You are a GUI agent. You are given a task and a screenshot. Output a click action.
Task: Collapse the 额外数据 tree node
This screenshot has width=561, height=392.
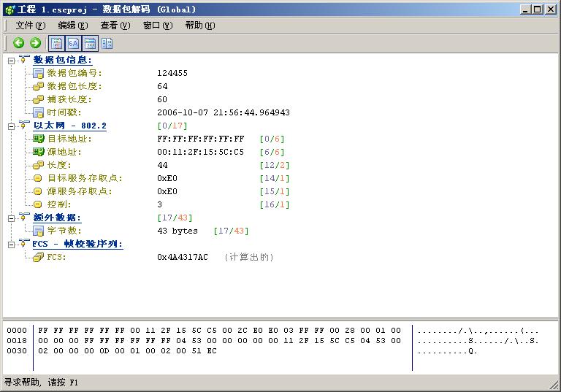(11, 218)
